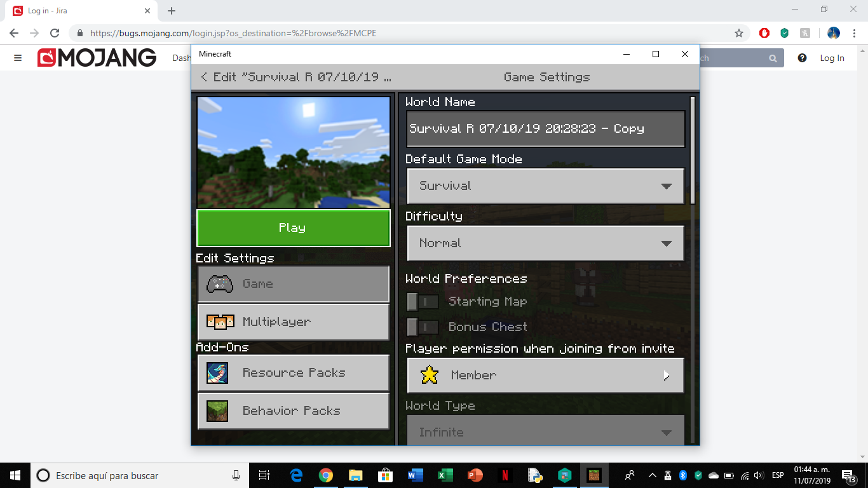The height and width of the screenshot is (488, 868).
Task: Open the Multiplayer settings section
Action: [293, 322]
